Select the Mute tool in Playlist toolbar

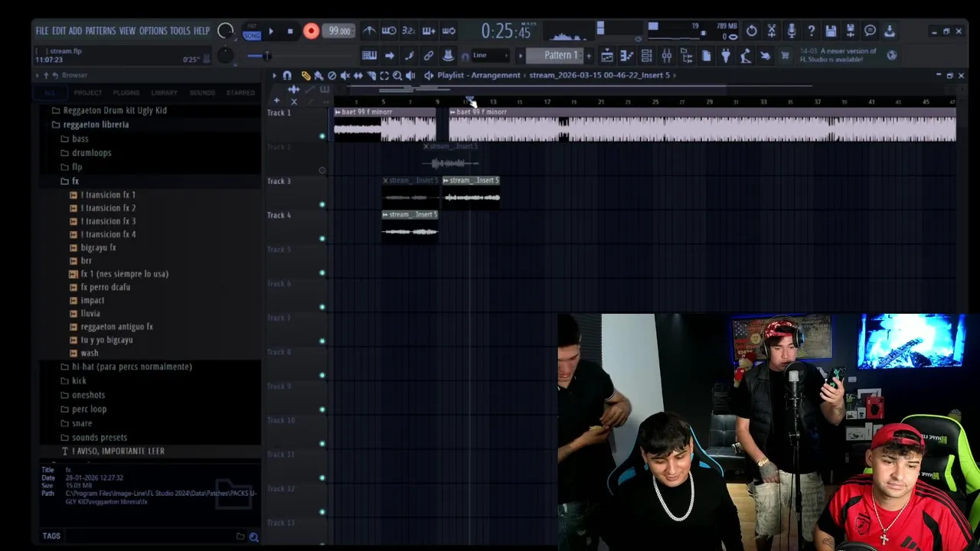tap(345, 76)
